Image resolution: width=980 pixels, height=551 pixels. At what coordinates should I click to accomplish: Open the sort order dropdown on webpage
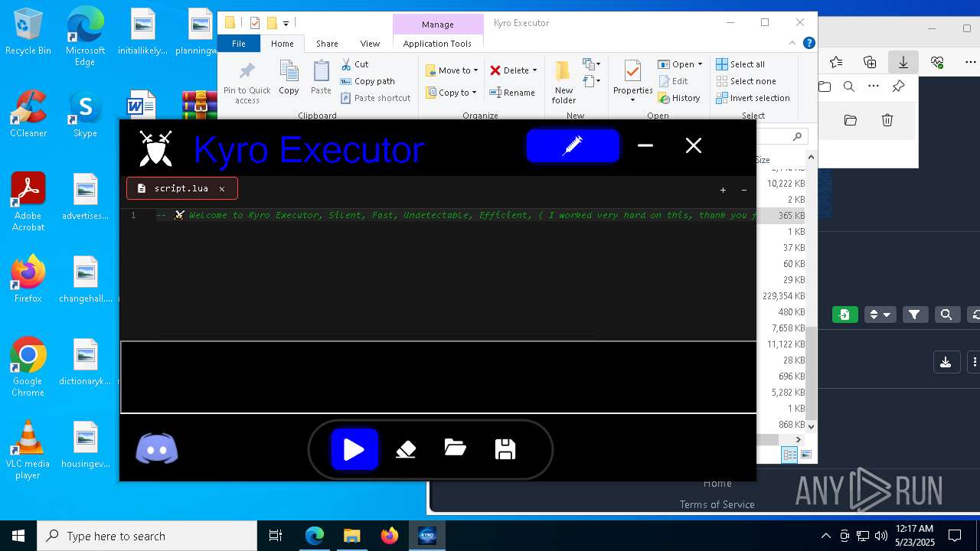tap(880, 315)
